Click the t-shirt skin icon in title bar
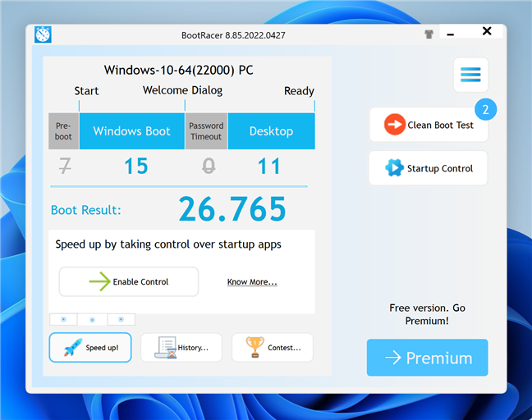Image resolution: width=532 pixels, height=420 pixels. pos(429,34)
